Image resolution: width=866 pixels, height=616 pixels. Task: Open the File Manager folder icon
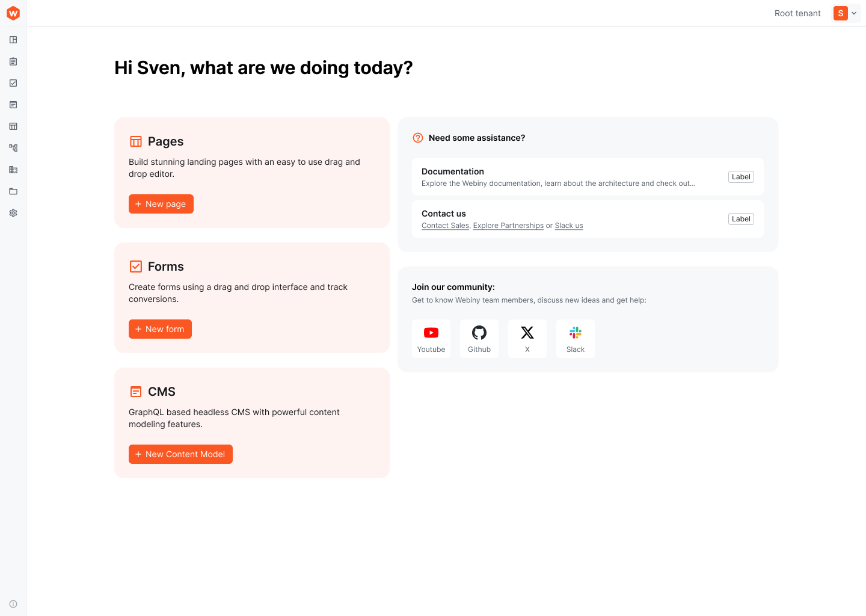(13, 191)
